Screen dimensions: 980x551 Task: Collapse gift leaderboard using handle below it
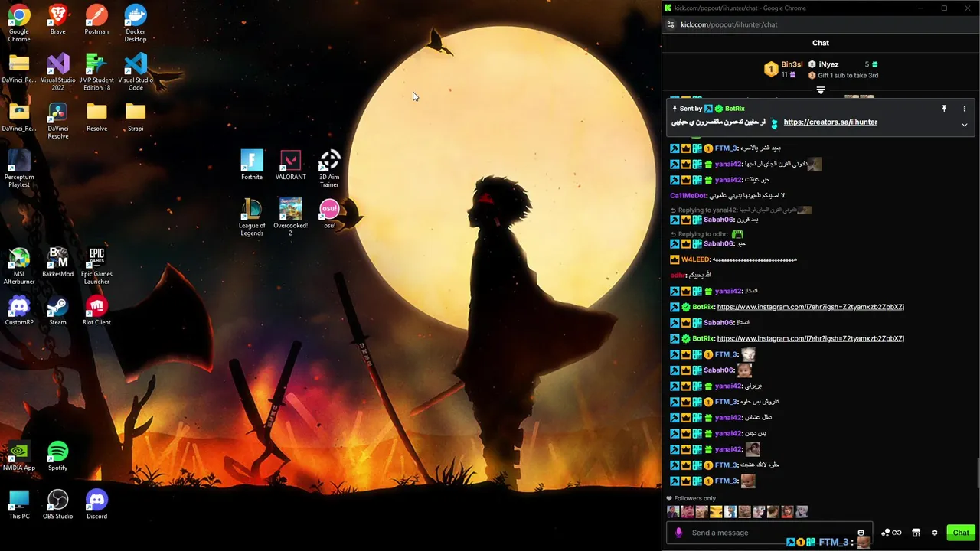coord(821,90)
